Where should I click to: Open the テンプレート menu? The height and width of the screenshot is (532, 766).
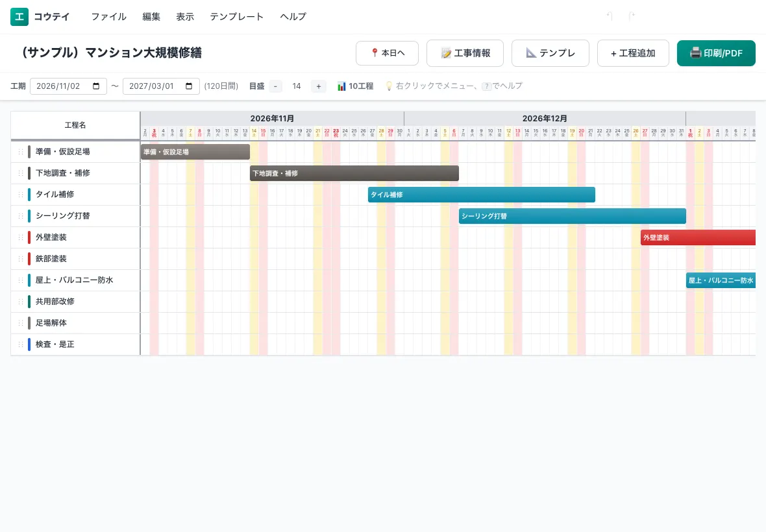pyautogui.click(x=236, y=17)
